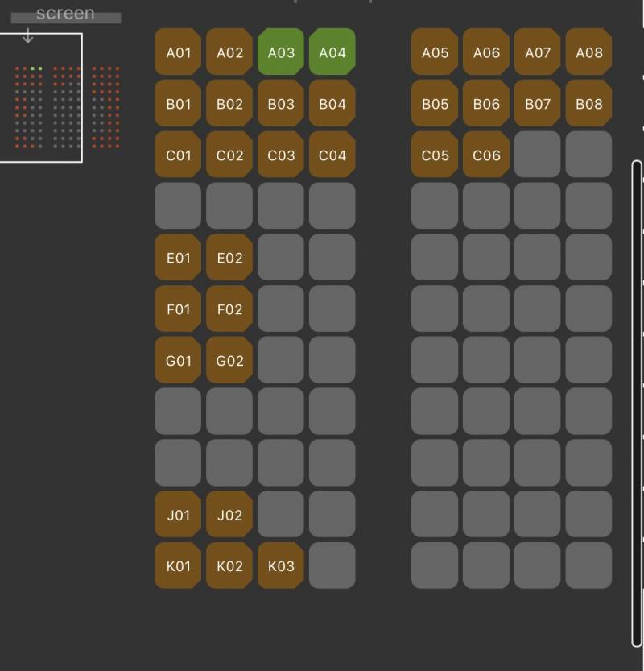
Task: Choose seat B02
Action: pyautogui.click(x=229, y=103)
